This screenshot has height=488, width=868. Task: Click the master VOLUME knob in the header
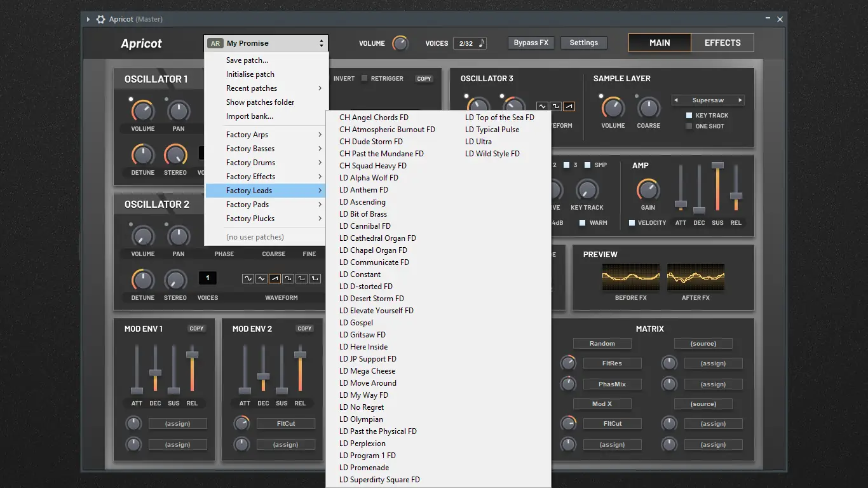point(400,43)
